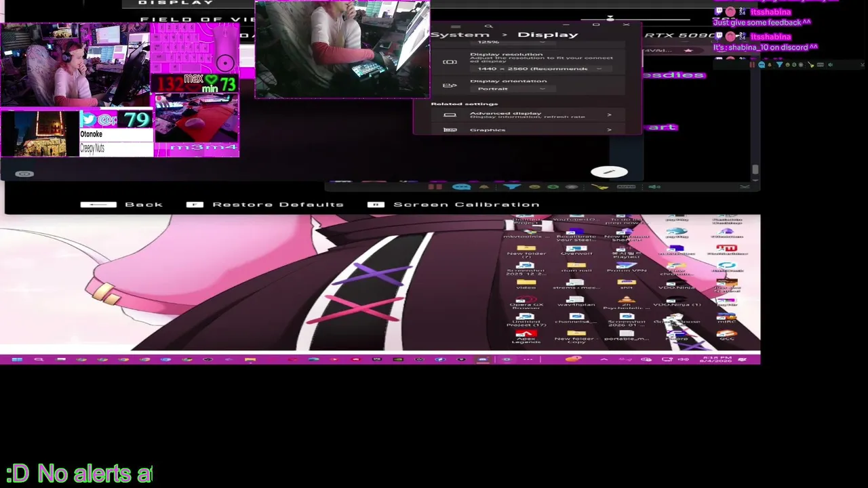Adjust the field of view slider handle
Screen dimensions: 868x488
point(610,18)
